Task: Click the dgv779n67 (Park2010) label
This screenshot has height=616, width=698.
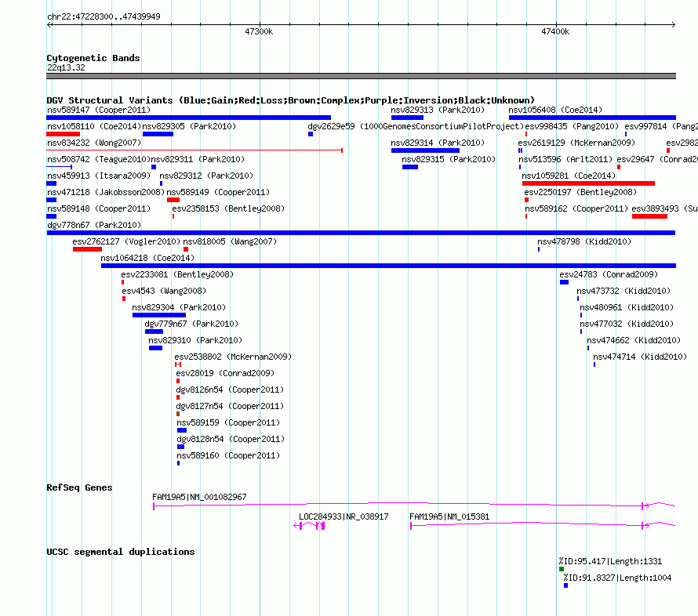Action: click(191, 324)
